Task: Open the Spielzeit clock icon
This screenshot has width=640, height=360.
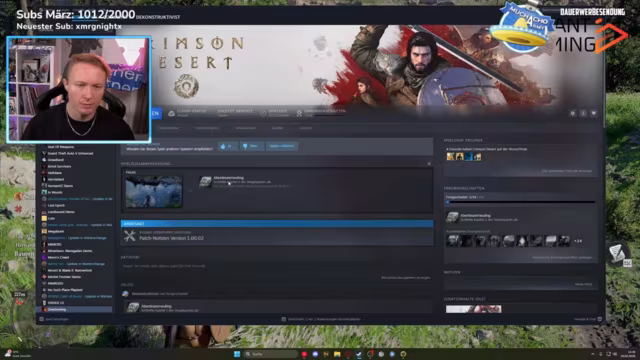Action: 263,113
